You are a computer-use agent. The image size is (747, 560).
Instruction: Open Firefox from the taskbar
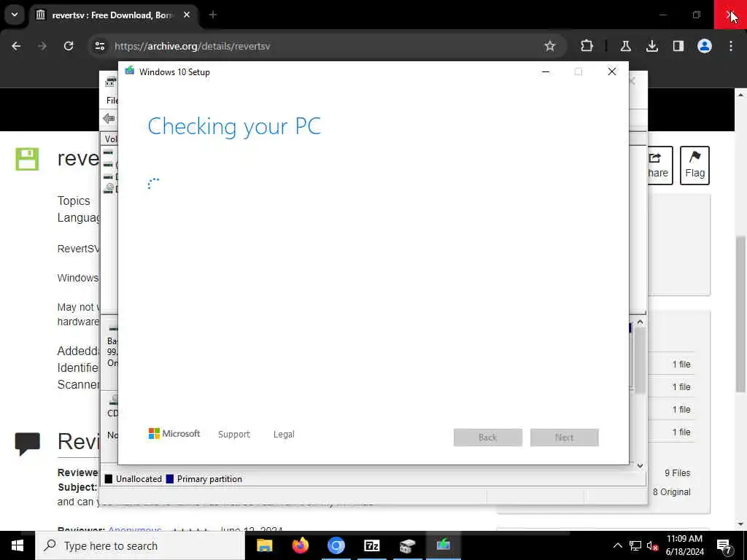[300, 545]
